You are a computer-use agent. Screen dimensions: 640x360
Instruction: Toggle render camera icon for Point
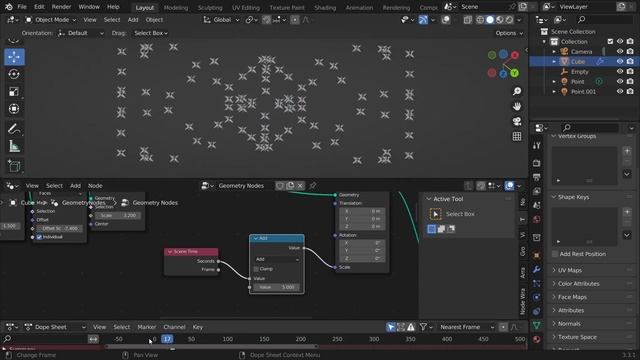click(x=630, y=82)
